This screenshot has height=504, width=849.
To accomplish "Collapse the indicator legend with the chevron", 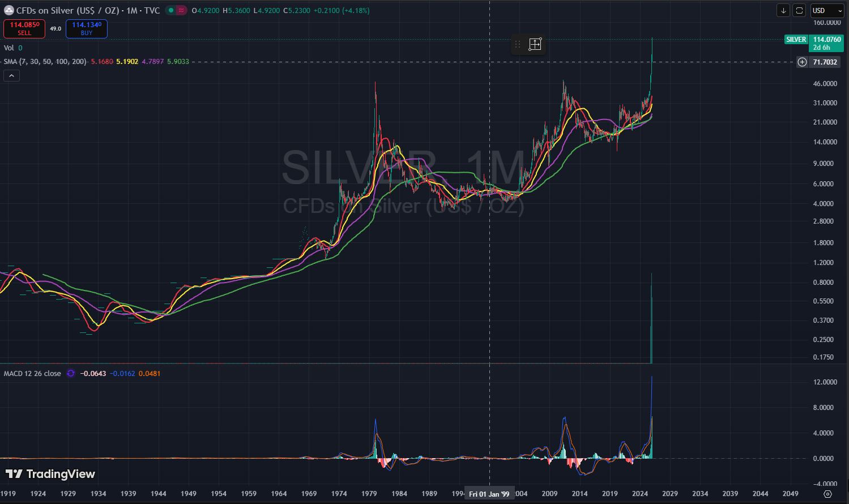I will click(x=12, y=75).
